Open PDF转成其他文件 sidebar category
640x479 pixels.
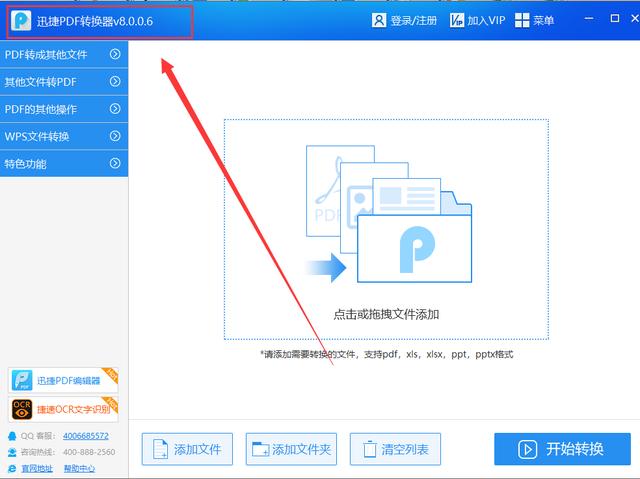64,54
